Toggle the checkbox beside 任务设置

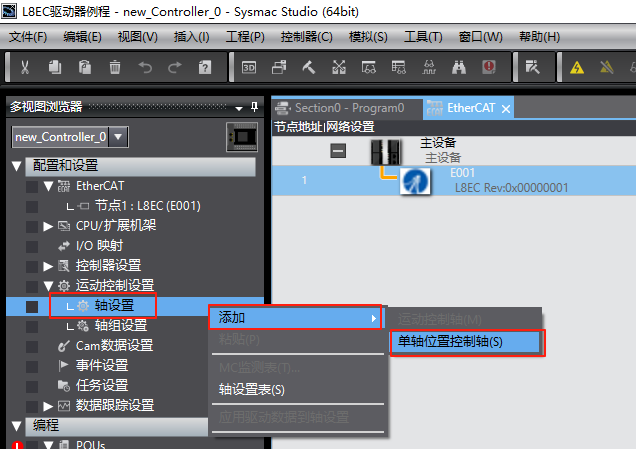click(x=32, y=386)
